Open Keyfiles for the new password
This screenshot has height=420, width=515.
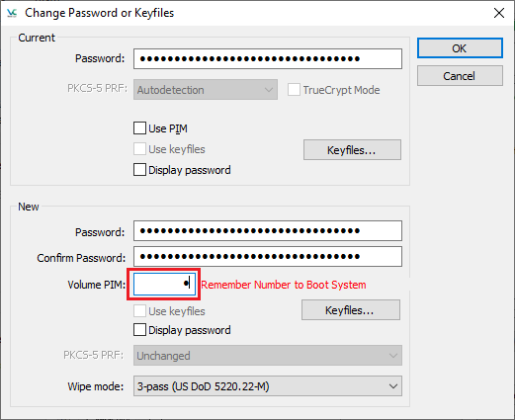(x=351, y=310)
